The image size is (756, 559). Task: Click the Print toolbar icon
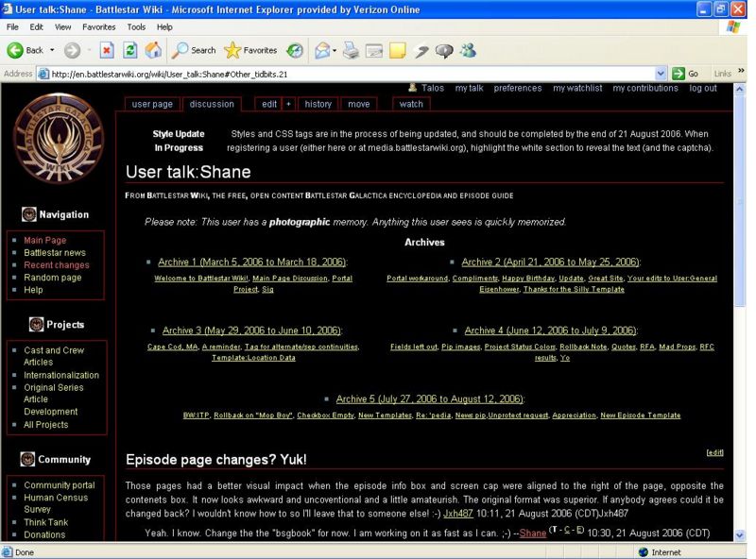click(351, 50)
